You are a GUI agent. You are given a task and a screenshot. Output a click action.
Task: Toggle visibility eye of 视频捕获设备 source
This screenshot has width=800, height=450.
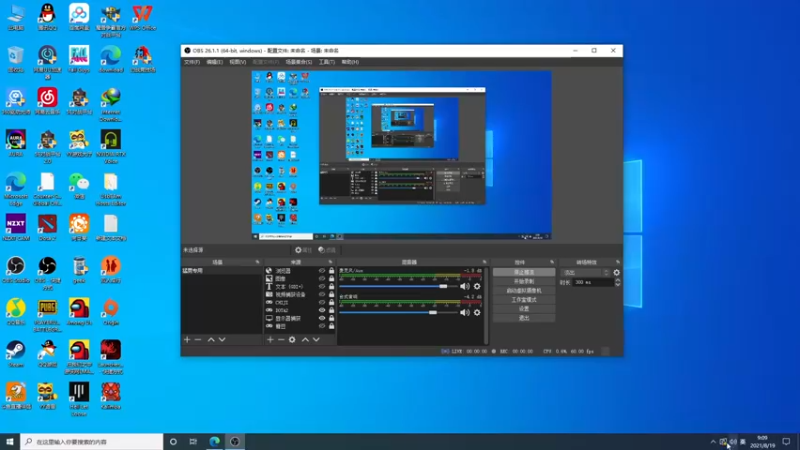[322, 294]
